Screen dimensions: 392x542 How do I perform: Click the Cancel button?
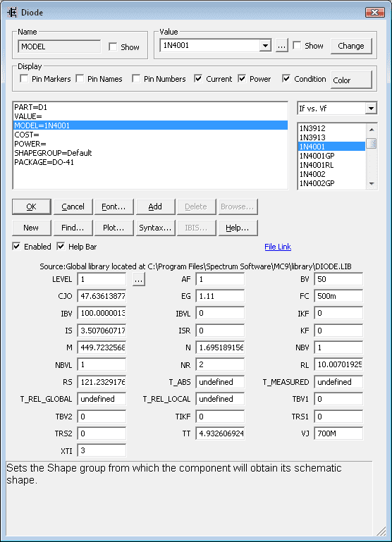tap(73, 207)
